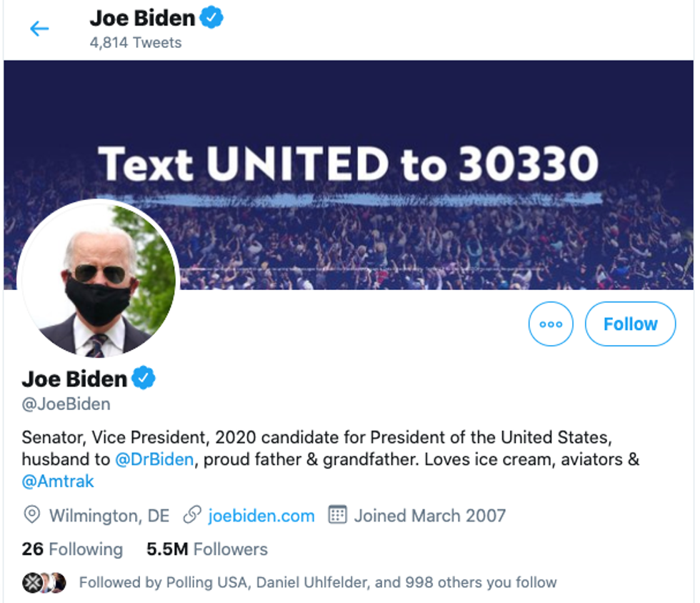Open the joebiden.com website link
Viewport: 700px width, 603px height.
click(x=261, y=515)
